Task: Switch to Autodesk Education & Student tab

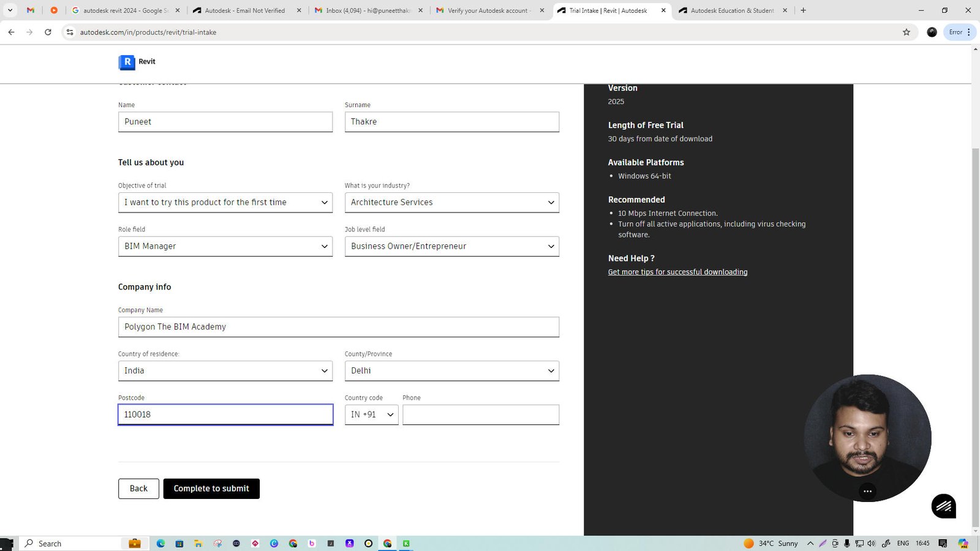Action: 732,10
